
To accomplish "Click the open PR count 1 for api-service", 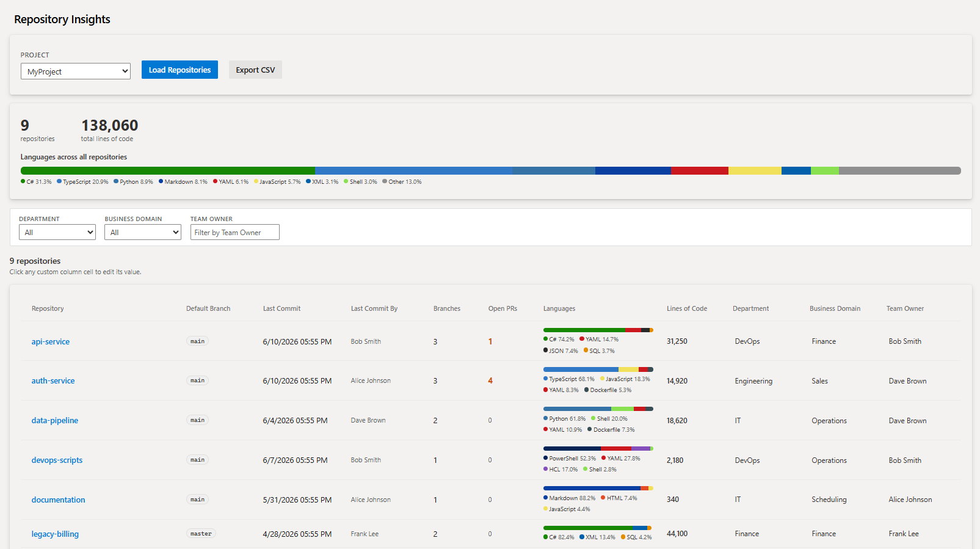I will click(490, 341).
